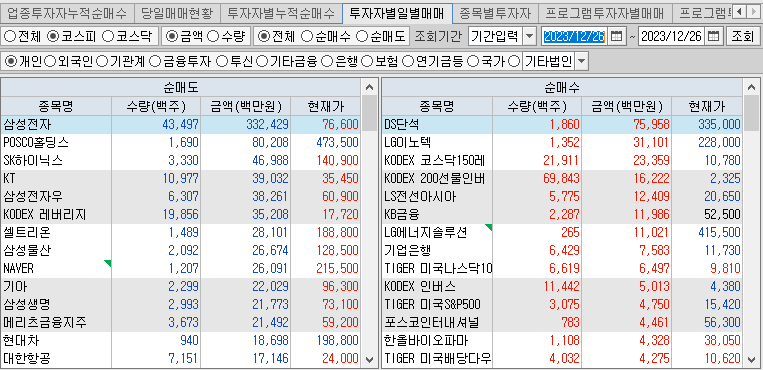The image size is (763, 370).
Task: Select 은행 investor type
Action: click(x=327, y=61)
